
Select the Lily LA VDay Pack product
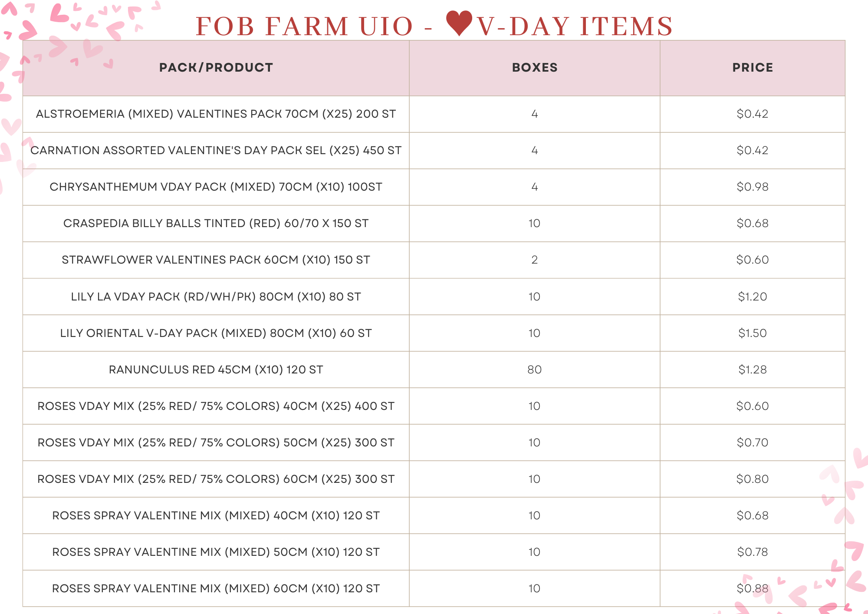(x=216, y=297)
